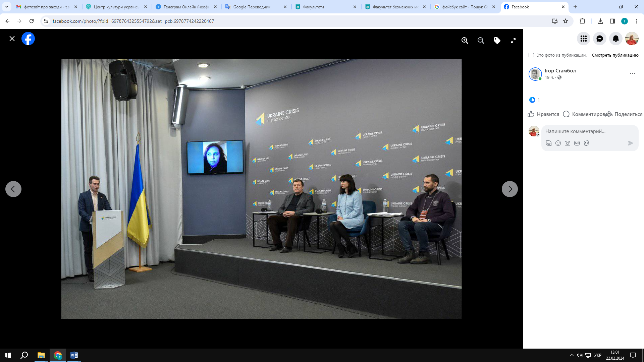Go to next photo

(509, 189)
